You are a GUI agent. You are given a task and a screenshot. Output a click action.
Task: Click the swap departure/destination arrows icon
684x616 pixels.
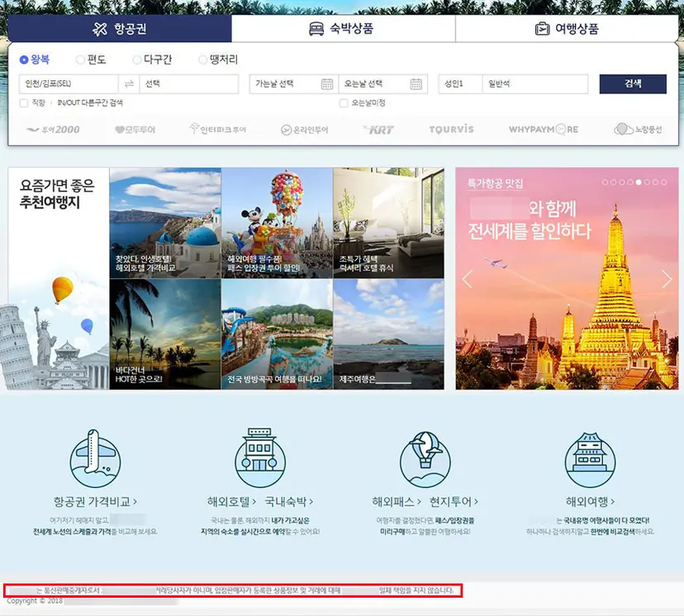point(129,83)
